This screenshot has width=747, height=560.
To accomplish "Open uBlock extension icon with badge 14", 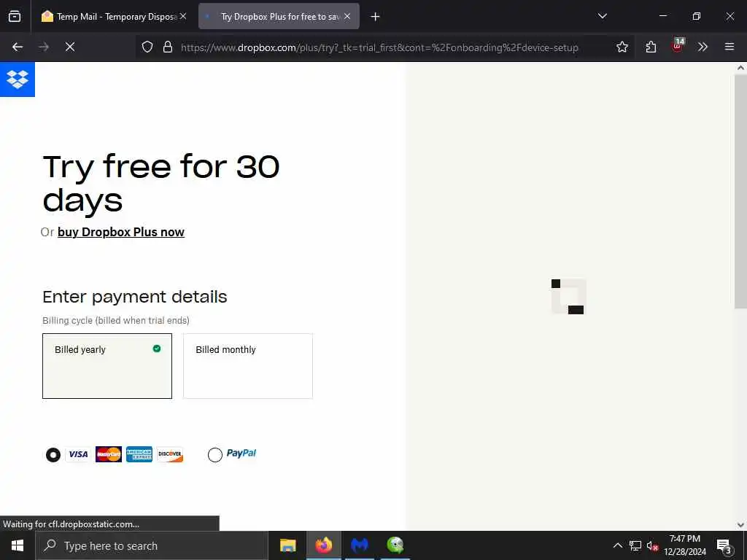I will 678,46.
